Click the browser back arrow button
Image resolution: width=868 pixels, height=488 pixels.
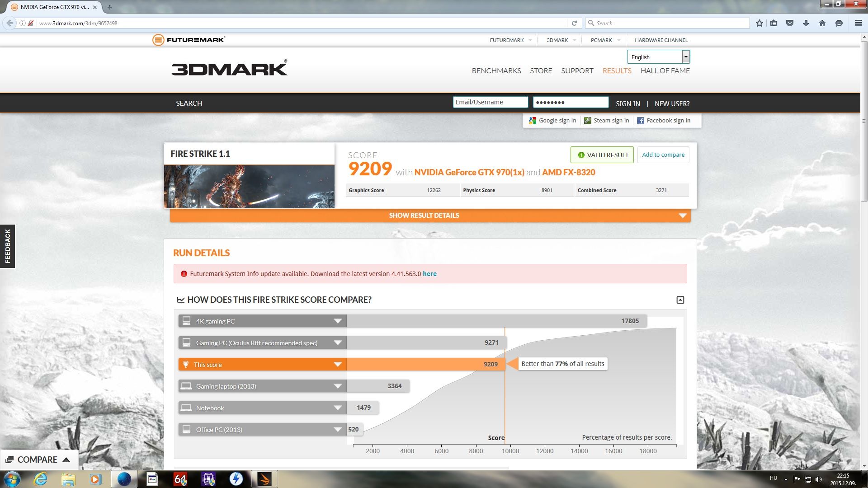click(9, 23)
